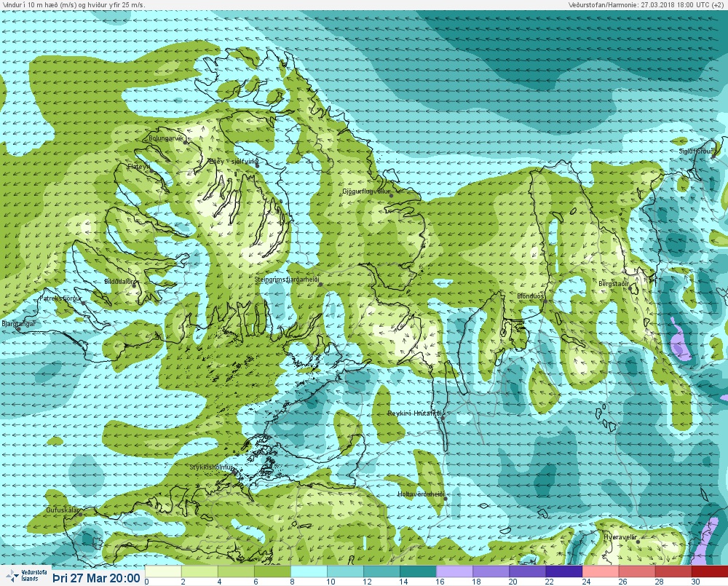Select the 10–12 m/s turquoise legend swatch

(345, 571)
